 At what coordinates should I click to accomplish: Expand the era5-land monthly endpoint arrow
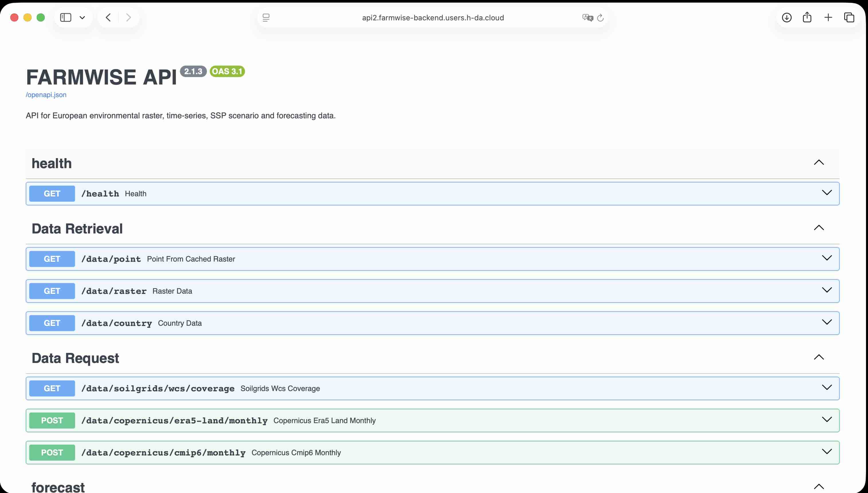click(x=827, y=420)
